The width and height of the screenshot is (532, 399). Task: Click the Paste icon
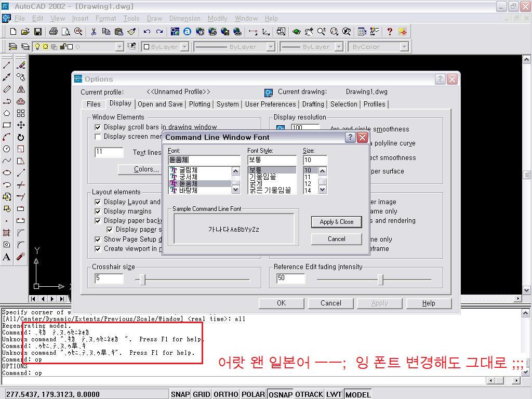pos(119,32)
